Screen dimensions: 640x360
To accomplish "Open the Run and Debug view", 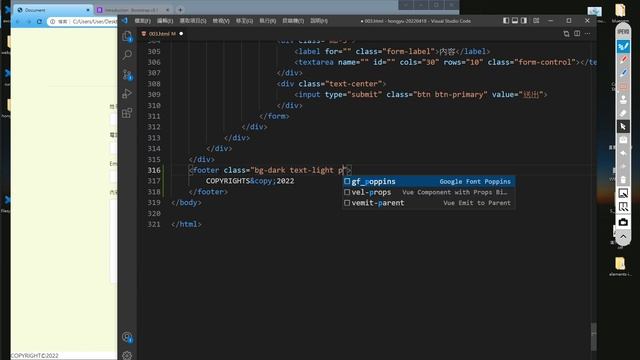I will (127, 93).
